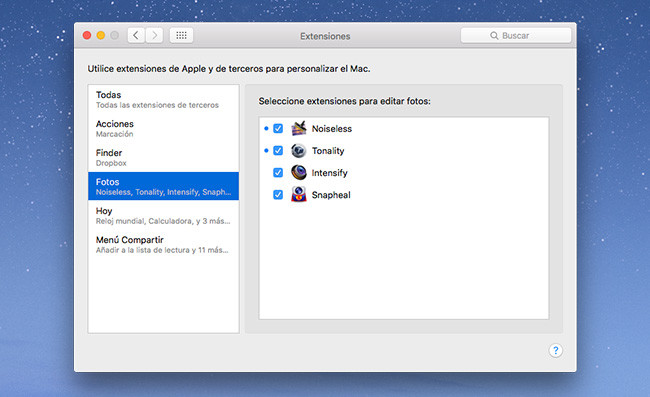Click the Tonality app icon

[298, 150]
